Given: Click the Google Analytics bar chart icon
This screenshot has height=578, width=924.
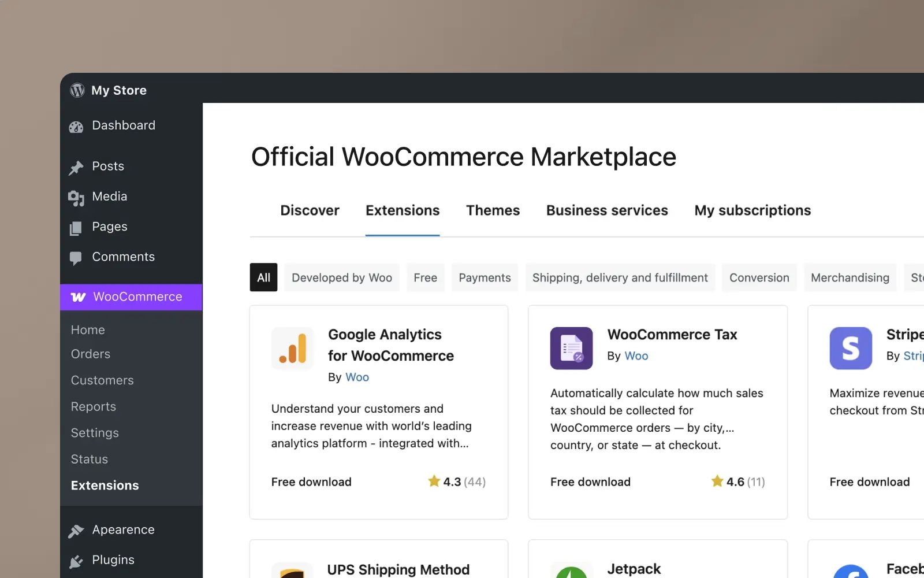Looking at the screenshot, I should click(293, 348).
